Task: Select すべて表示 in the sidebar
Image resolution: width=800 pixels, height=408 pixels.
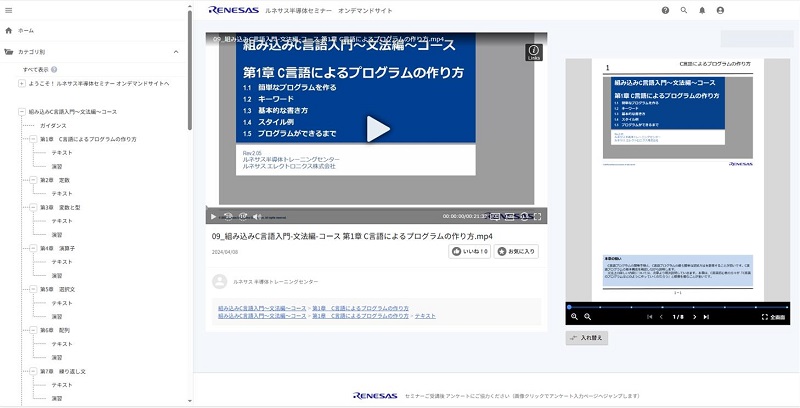Action: click(x=36, y=69)
